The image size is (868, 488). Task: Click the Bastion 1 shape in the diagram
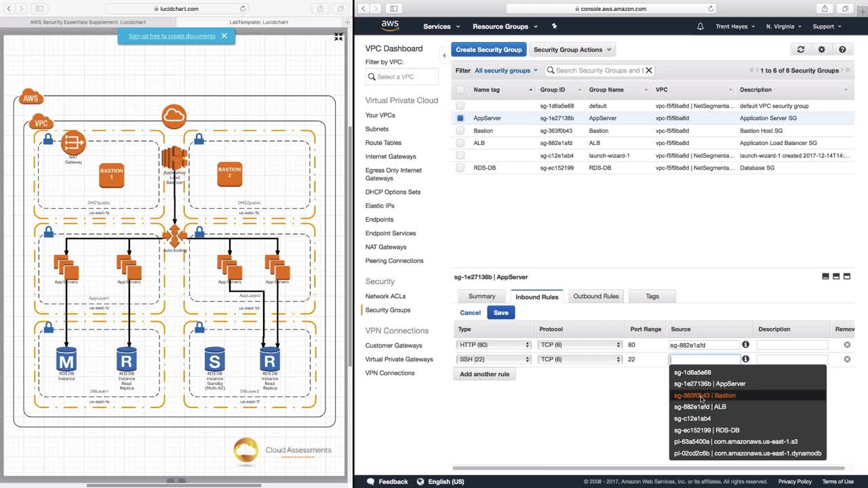point(111,176)
